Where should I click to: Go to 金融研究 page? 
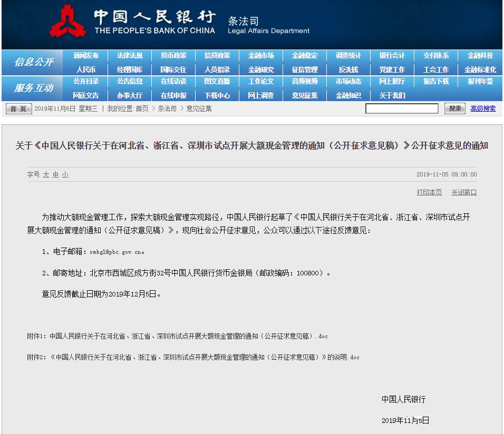260,70
